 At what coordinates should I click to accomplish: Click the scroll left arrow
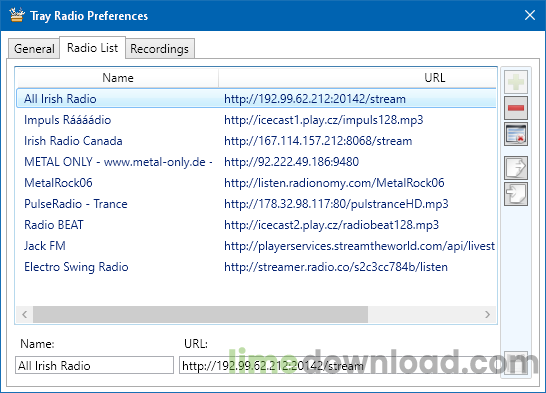click(x=24, y=315)
